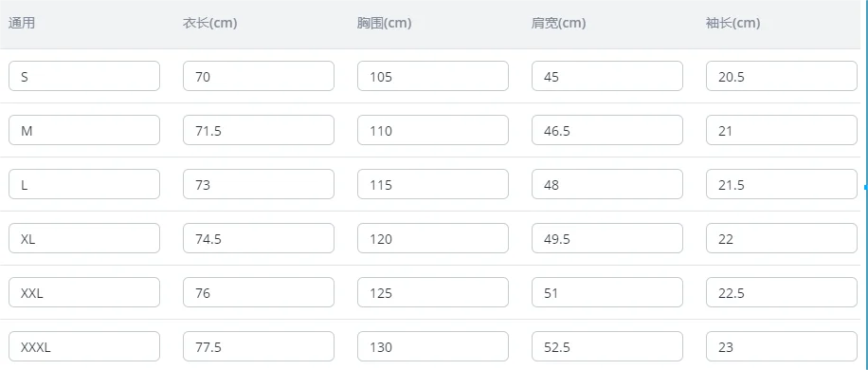Click the 衣长 field showing 76
The width and height of the screenshot is (868, 370).
[259, 292]
